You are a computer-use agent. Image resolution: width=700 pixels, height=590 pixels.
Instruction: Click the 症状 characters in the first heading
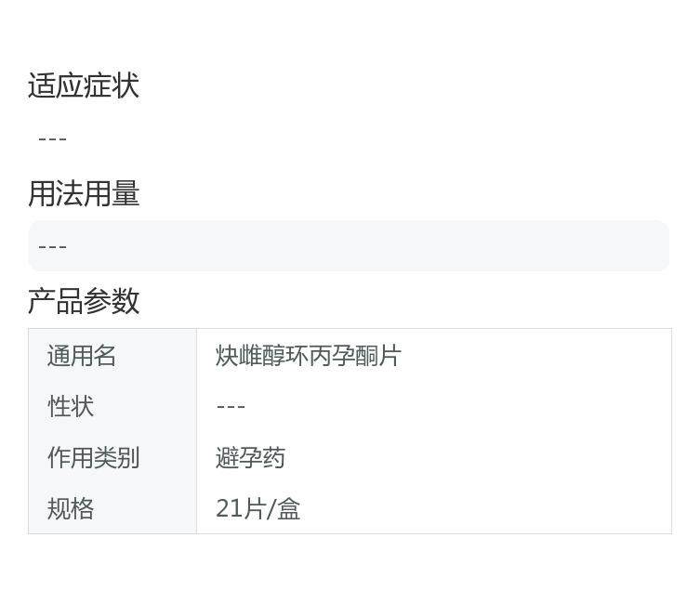[112, 85]
